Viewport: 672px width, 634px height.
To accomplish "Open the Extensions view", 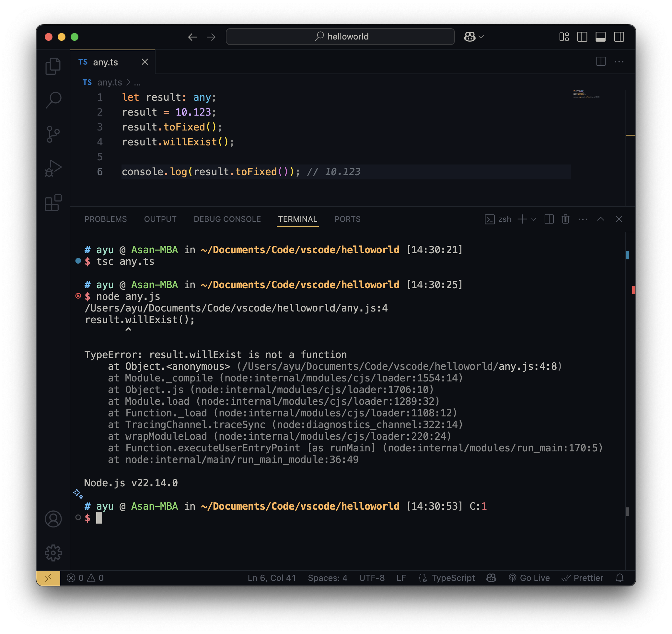I will 53,203.
